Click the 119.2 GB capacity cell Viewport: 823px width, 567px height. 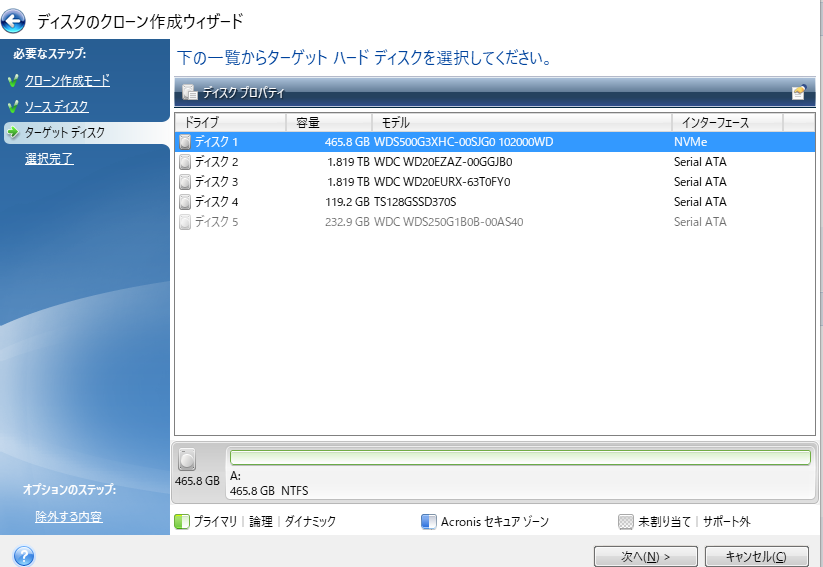(347, 202)
